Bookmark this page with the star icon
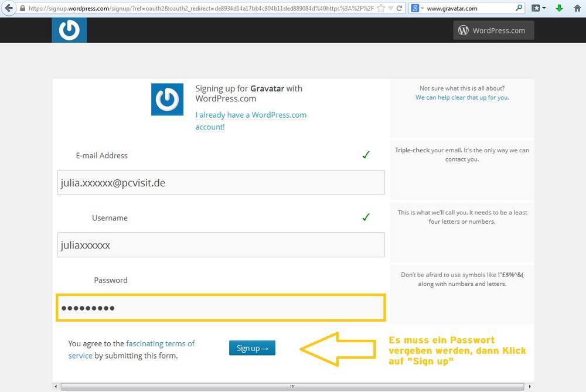 tap(381, 8)
